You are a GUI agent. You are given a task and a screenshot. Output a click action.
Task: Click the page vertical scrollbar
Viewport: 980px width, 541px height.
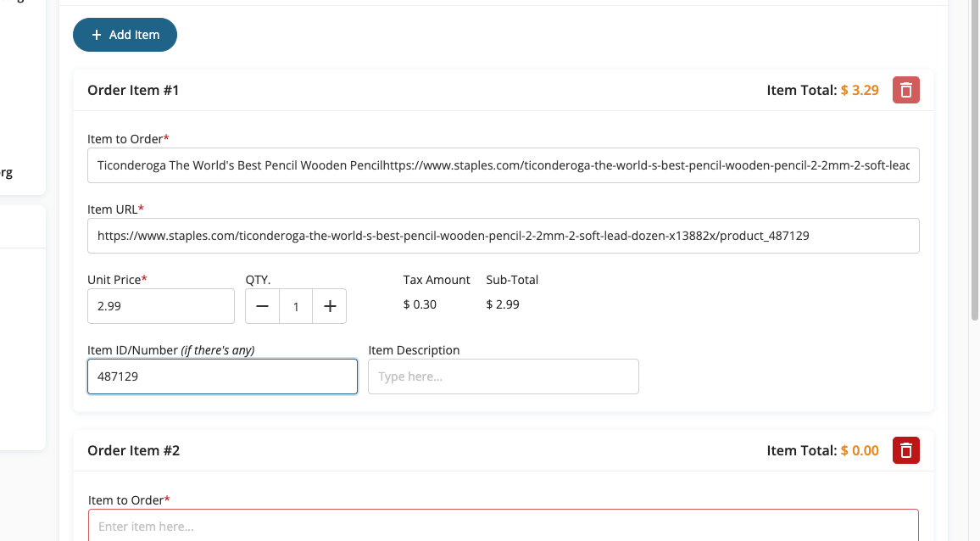[974, 160]
